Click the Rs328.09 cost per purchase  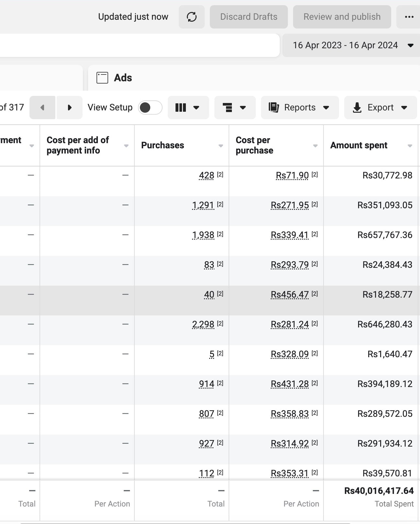(289, 354)
